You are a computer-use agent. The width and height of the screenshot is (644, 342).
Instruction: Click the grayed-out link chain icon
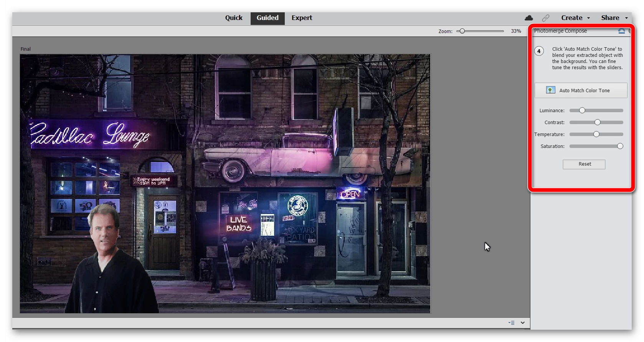(546, 18)
